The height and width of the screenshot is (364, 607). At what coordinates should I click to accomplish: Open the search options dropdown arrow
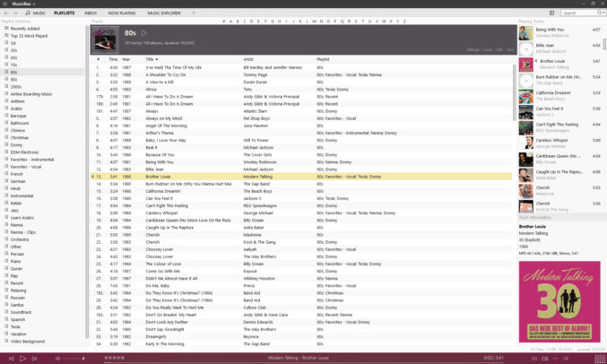tap(603, 13)
